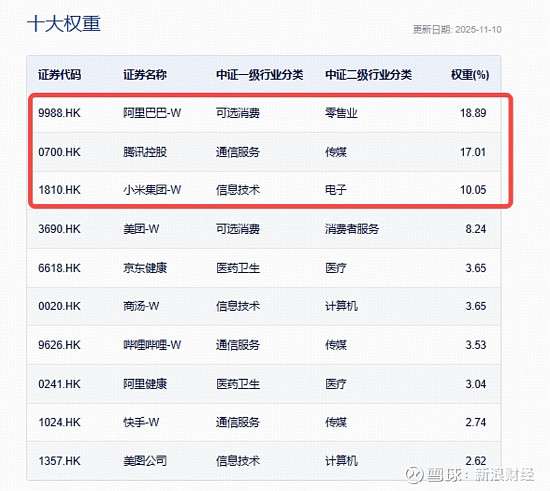
Task: Click the 哔哩哔哩-W security name
Action: click(152, 345)
